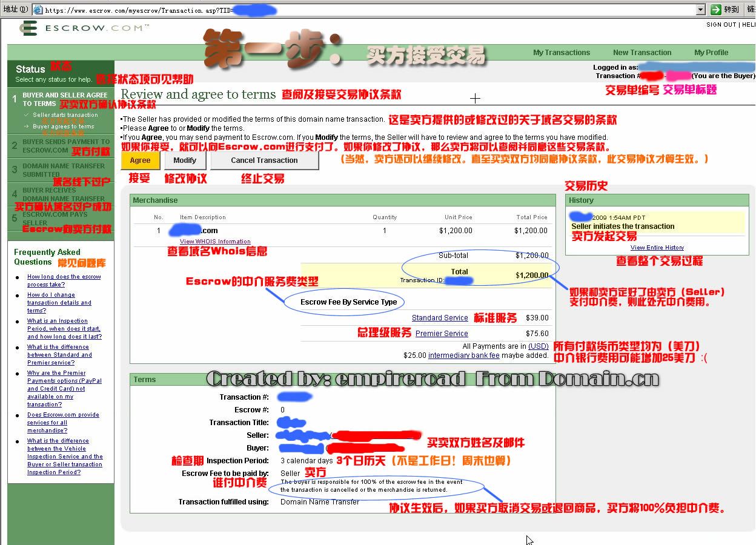
Task: Click the 'Transaction fulfilled using:' label
Action: click(224, 502)
